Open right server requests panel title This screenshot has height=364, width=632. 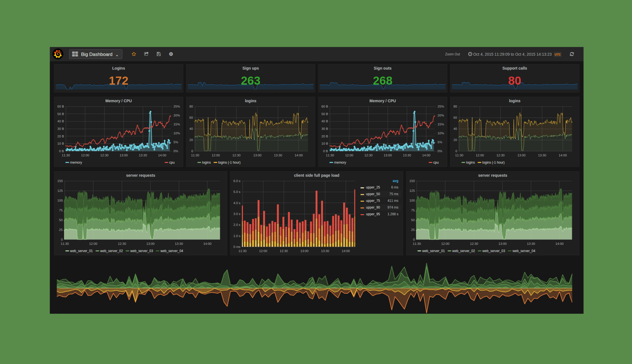tap(492, 175)
